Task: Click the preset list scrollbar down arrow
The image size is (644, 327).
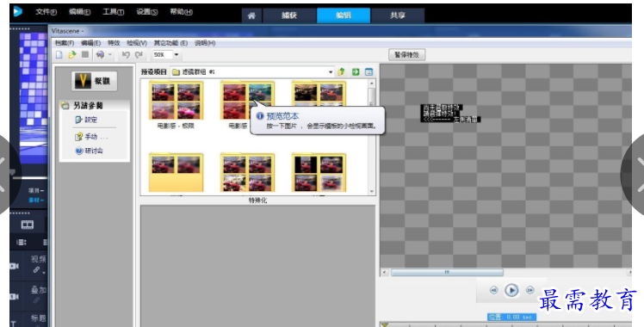Action: tap(372, 191)
